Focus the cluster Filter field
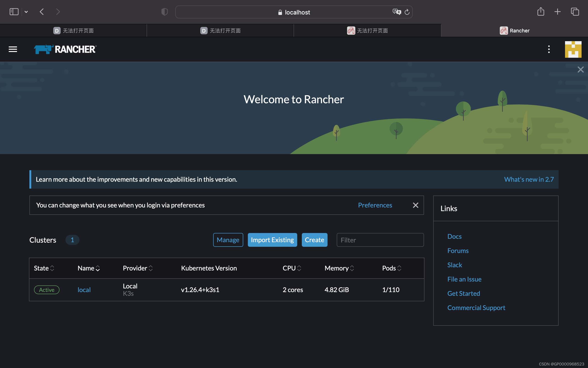Image resolution: width=588 pixels, height=368 pixels. click(x=380, y=240)
